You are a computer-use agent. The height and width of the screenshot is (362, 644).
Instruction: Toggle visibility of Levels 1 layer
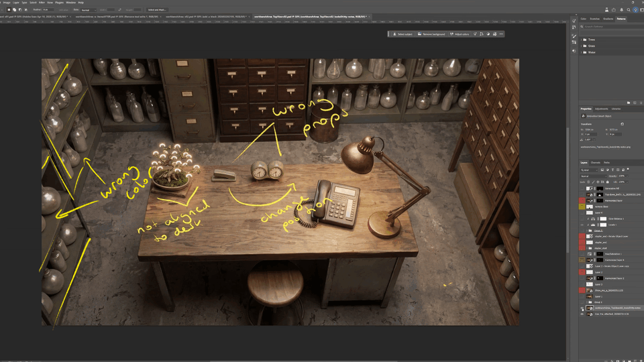582,225
